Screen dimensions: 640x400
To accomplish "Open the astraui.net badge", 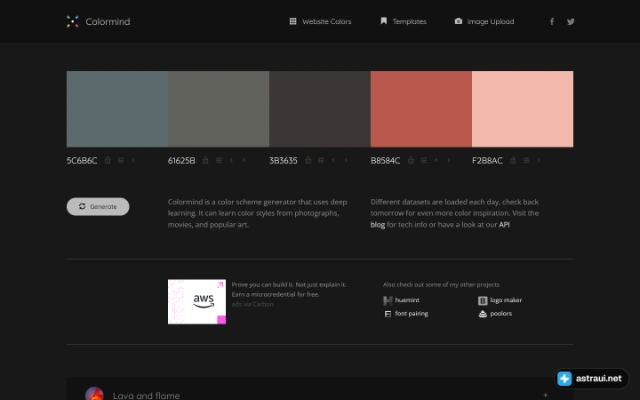I will click(x=591, y=378).
